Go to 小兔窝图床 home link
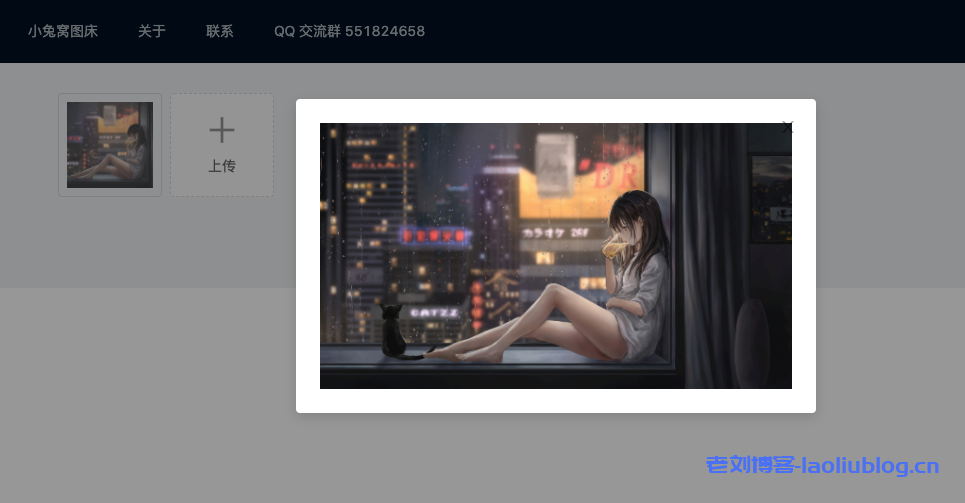Viewport: 965px width, 503px height. pyautogui.click(x=63, y=31)
